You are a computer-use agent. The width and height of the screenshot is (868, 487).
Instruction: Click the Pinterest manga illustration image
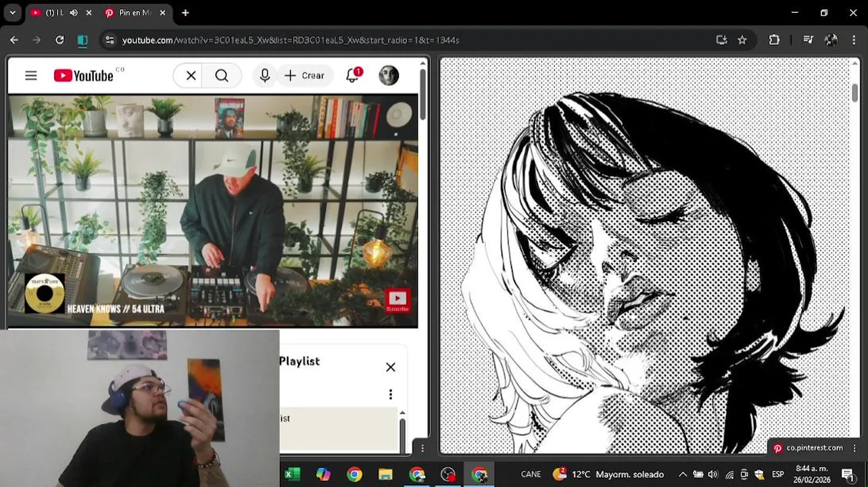pyautogui.click(x=646, y=256)
